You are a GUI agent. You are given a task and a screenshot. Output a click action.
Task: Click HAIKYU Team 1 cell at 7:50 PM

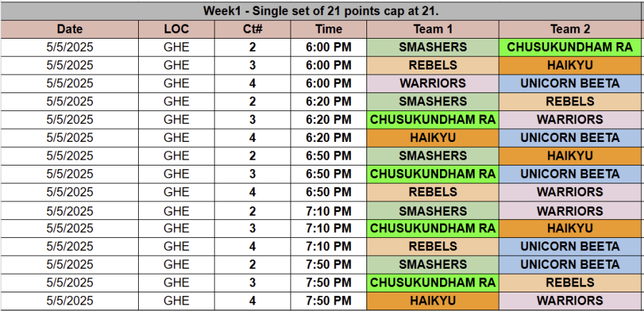(433, 300)
